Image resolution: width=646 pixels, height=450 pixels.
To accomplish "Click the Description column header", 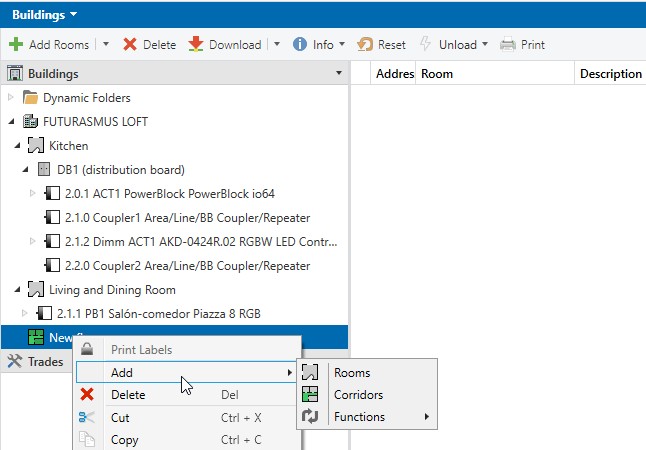I will point(610,74).
